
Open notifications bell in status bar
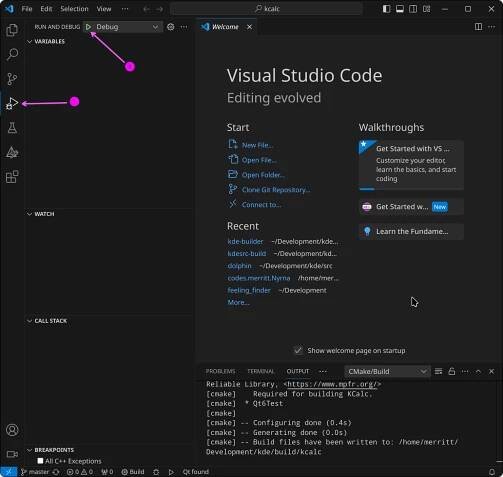pyautogui.click(x=492, y=472)
